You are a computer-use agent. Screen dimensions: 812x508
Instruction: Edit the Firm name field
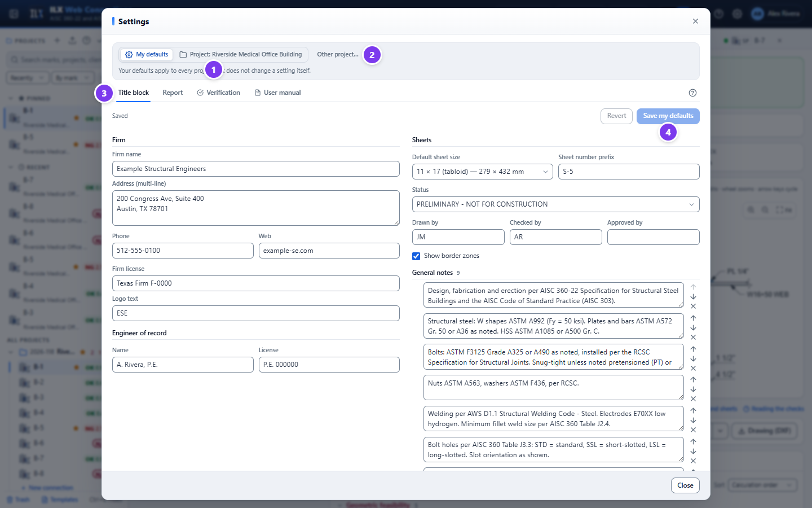pyautogui.click(x=256, y=169)
